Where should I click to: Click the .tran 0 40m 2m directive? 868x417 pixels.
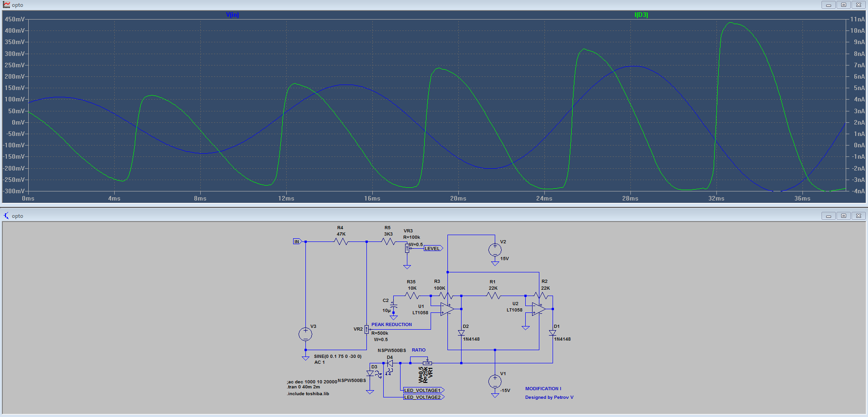pyautogui.click(x=304, y=387)
